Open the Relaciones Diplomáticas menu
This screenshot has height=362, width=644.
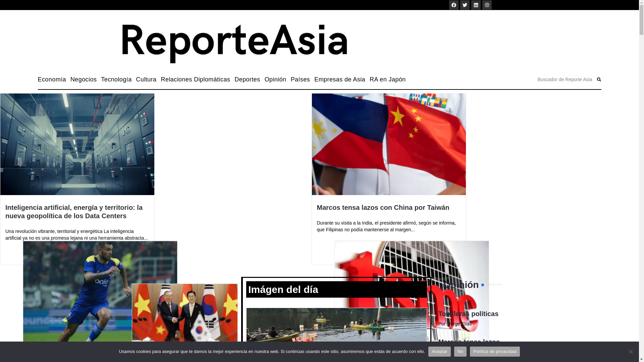195,79
